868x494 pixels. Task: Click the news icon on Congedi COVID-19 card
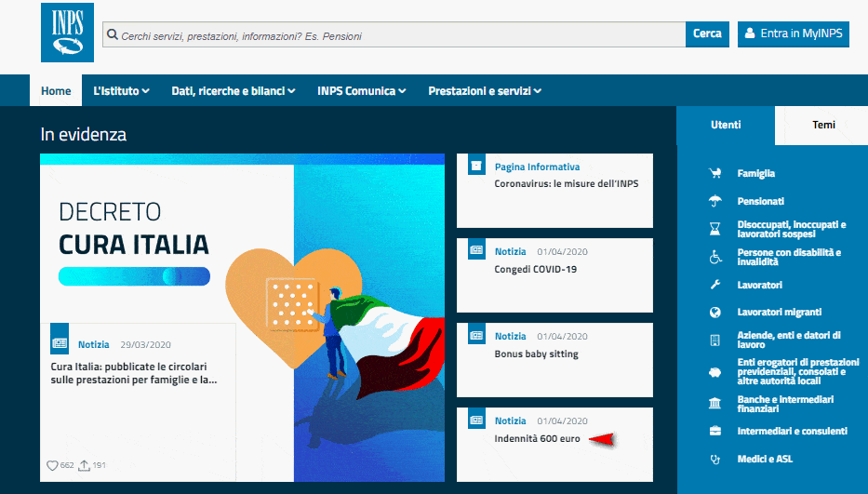(x=476, y=249)
